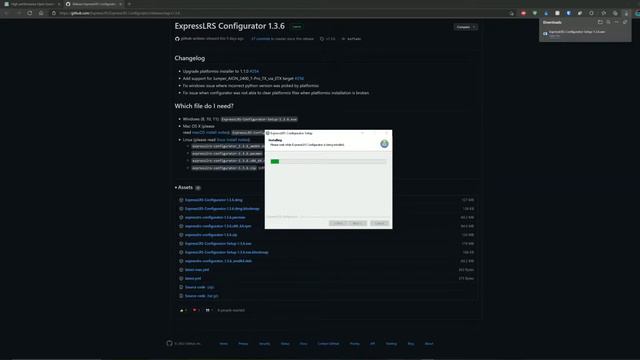Click the Latest release badge

point(297,27)
